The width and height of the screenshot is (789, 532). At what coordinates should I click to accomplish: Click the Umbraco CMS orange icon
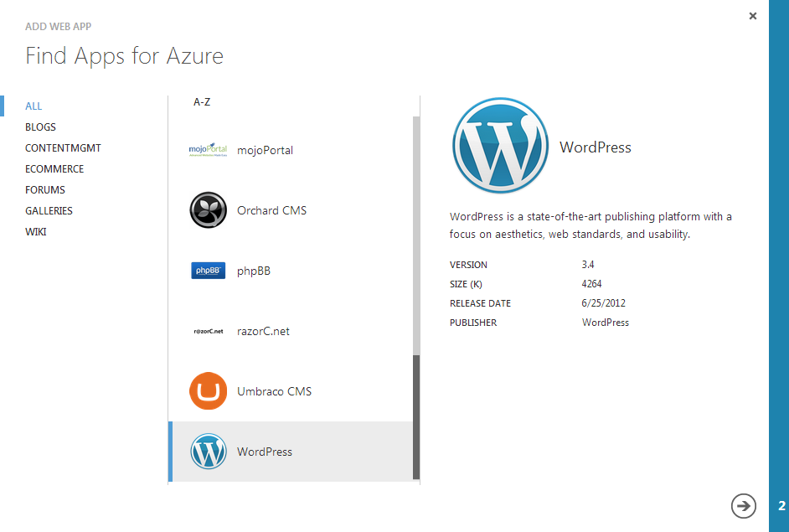pos(208,391)
